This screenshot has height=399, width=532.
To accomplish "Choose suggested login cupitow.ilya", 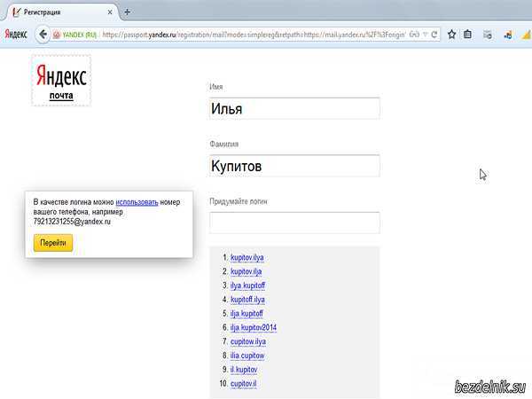I will point(248,341).
